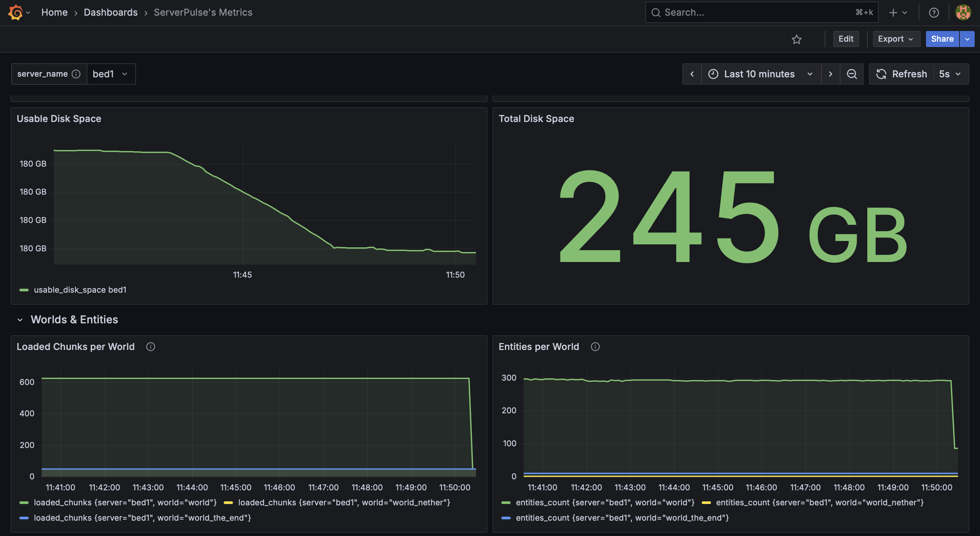The image size is (980, 536).
Task: Open the help question mark icon
Action: [x=934, y=13]
